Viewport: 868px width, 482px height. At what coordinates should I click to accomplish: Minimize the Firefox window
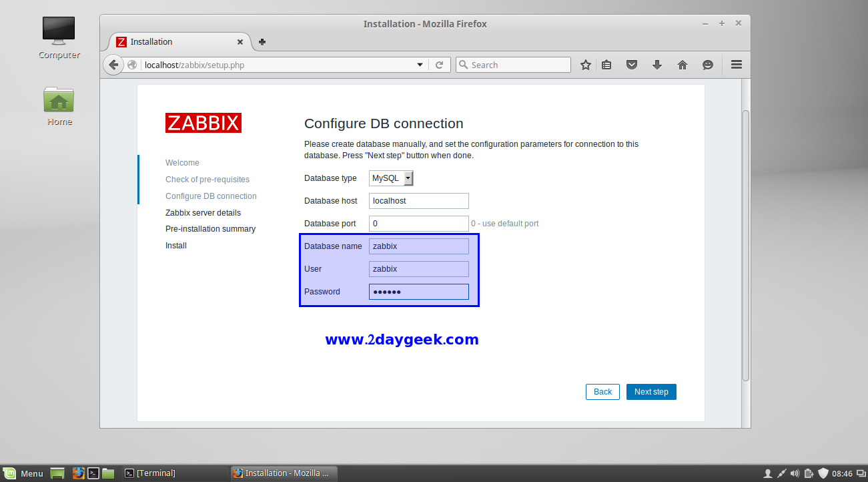pos(705,23)
